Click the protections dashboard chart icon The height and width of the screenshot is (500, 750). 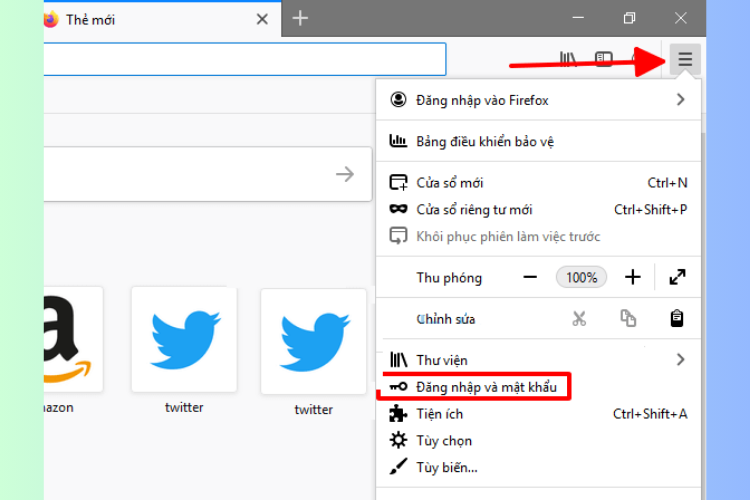click(398, 141)
